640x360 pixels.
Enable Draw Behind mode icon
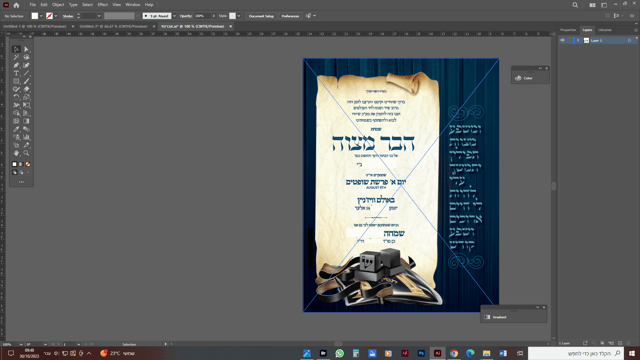point(21,172)
